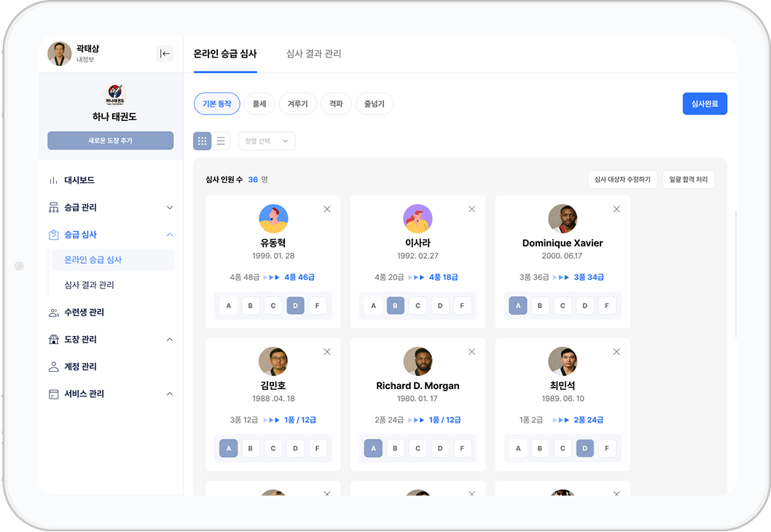The width and height of the screenshot is (771, 532).
Task: Click the blue 심사완료 button
Action: 704,103
